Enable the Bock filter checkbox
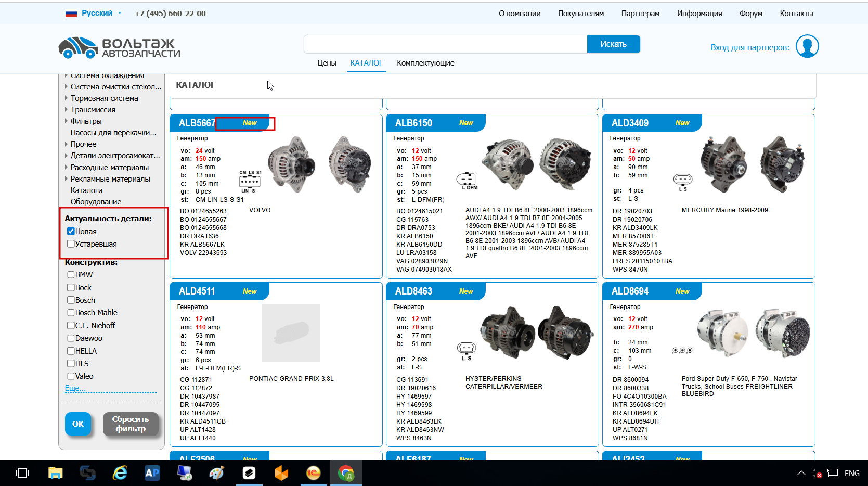The height and width of the screenshot is (486, 868). tap(71, 287)
